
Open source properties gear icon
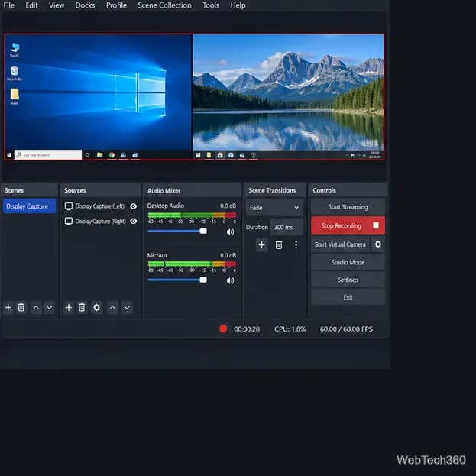[96, 307]
